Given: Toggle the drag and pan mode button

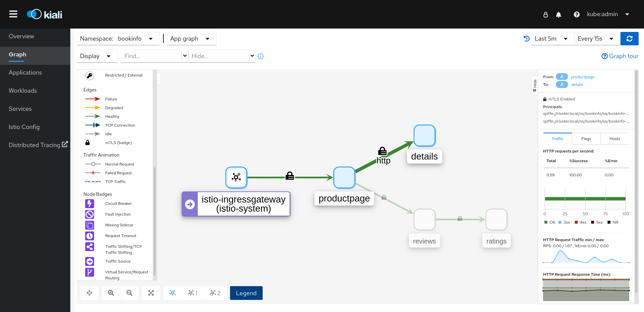Looking at the screenshot, I should point(89,293).
